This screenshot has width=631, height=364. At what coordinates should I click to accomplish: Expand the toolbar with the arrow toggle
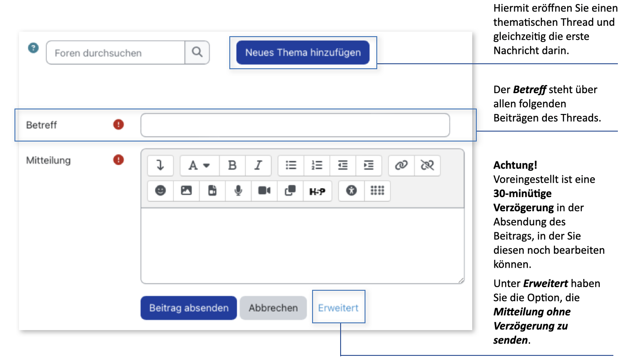tap(160, 165)
